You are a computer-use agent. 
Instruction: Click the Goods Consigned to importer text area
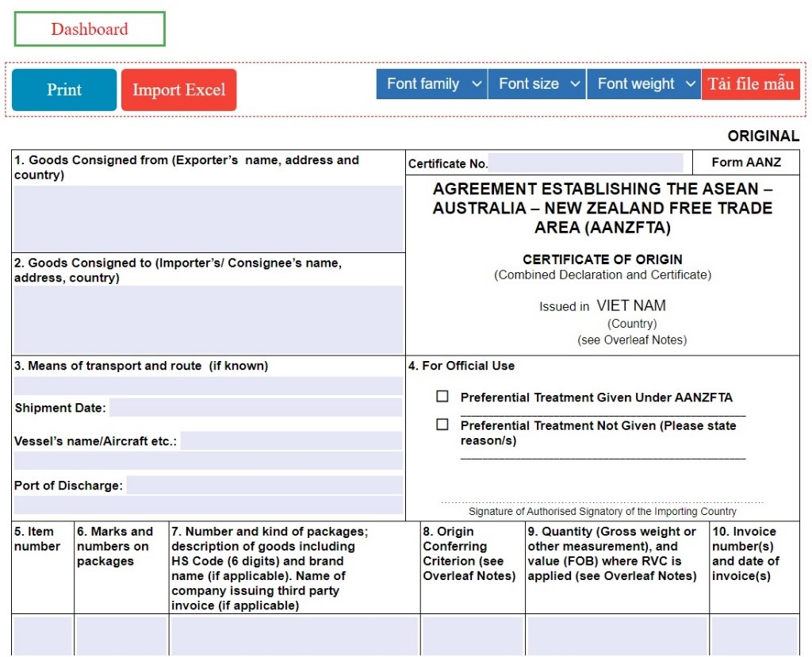click(209, 319)
